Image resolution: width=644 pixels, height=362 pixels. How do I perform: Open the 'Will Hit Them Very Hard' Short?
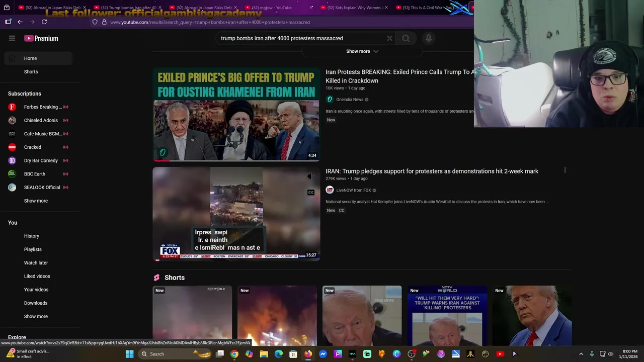tap(447, 316)
